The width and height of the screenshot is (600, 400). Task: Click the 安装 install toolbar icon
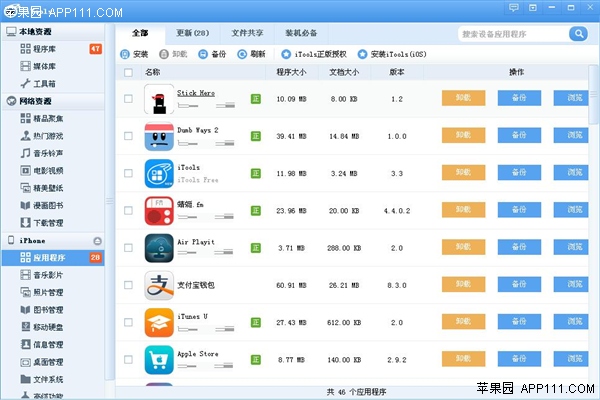coord(125,54)
